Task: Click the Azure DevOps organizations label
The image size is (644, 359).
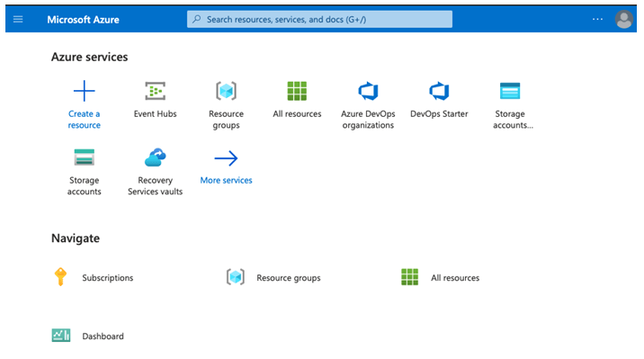Action: pos(368,120)
